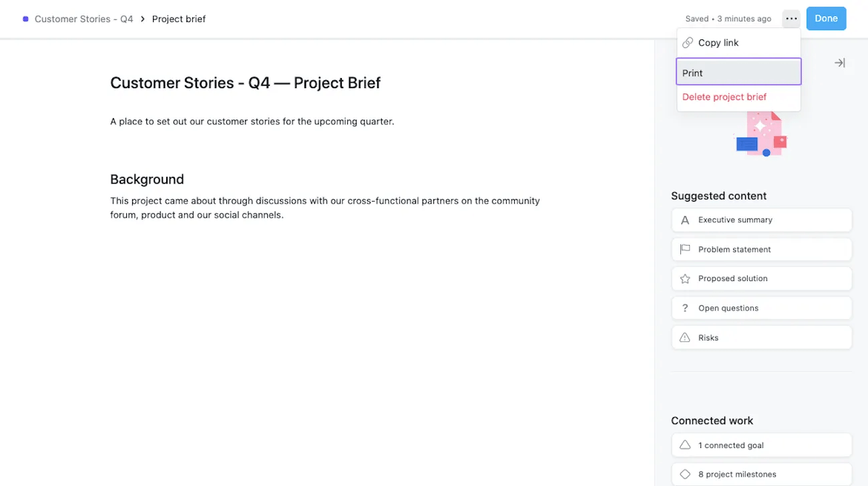Click the Problem statement flag icon
Viewport: 868px width, 486px height.
pos(684,249)
